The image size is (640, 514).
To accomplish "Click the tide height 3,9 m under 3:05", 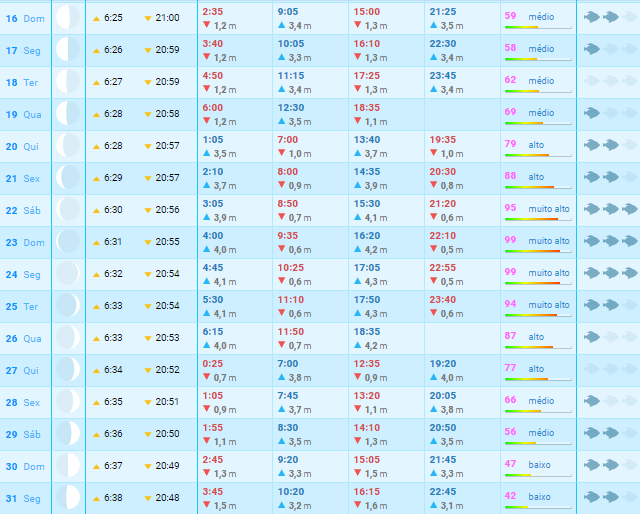I will click(225, 218).
